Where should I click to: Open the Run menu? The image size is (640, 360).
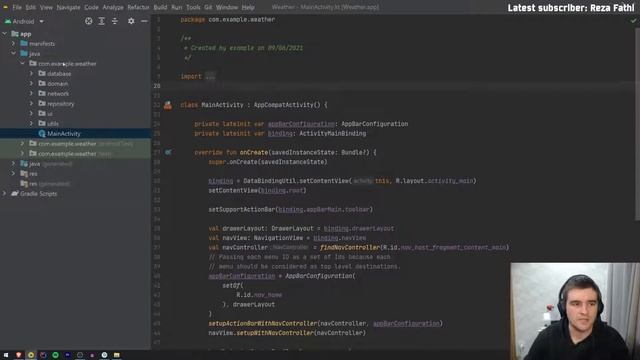tap(177, 7)
